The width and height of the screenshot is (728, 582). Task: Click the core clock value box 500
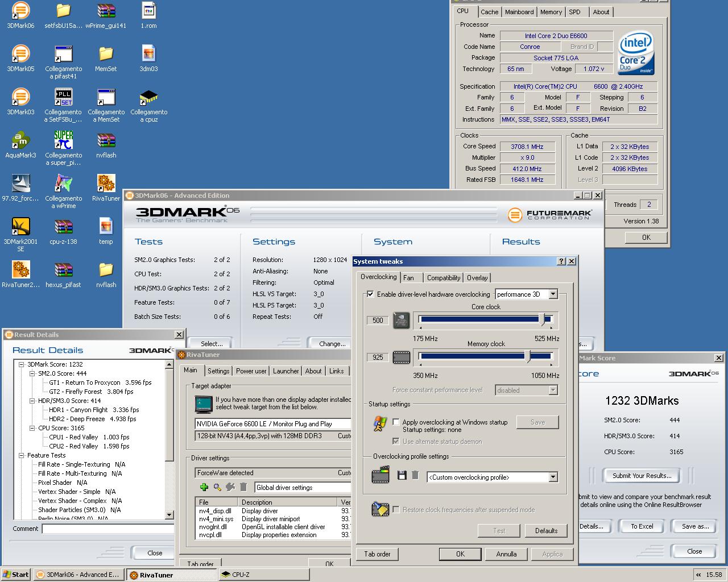tap(378, 320)
